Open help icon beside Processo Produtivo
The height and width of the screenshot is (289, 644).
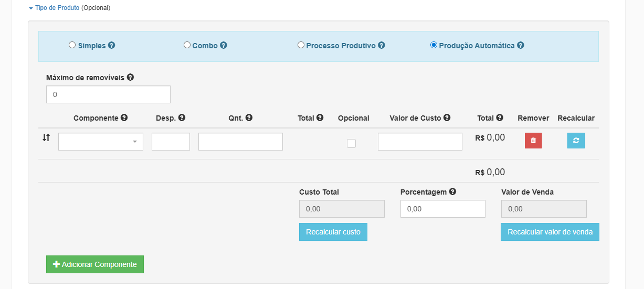coord(382,45)
